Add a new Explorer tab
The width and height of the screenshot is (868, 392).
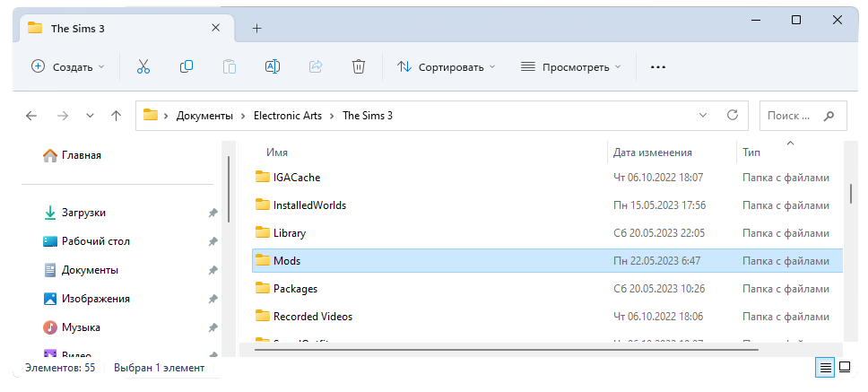[x=256, y=28]
